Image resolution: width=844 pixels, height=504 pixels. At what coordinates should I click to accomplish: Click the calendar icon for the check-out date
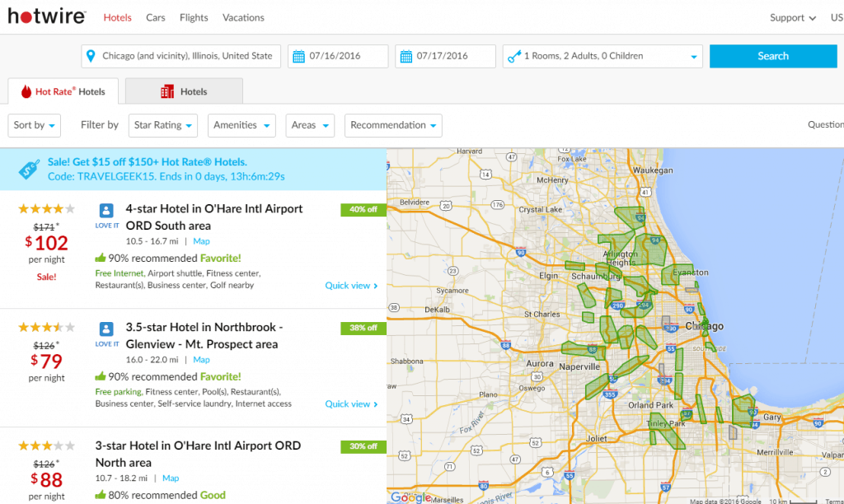405,55
